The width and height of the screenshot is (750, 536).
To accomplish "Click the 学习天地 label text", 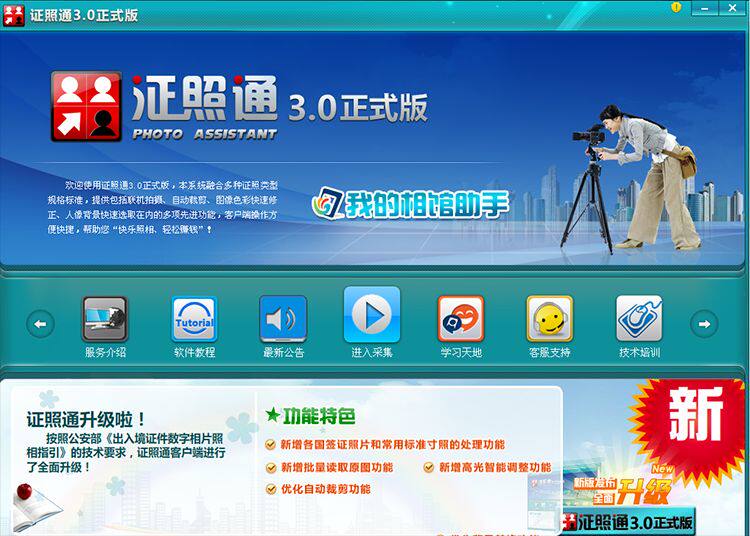I will (461, 353).
